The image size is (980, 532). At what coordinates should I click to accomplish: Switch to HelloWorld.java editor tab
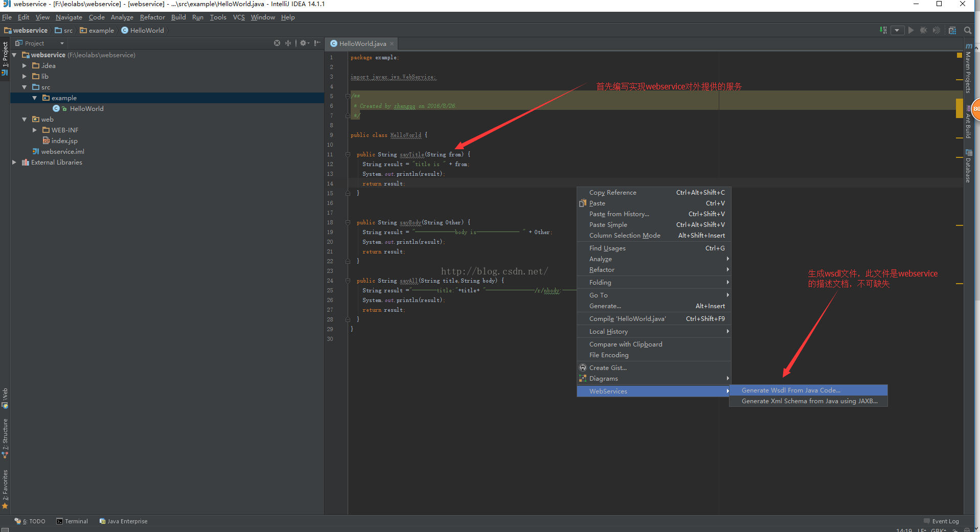pos(362,44)
